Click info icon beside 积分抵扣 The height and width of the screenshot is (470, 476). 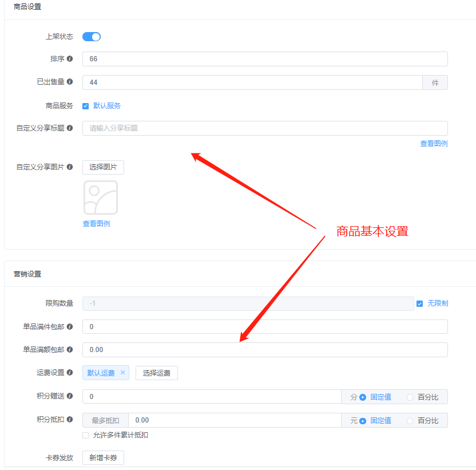point(70,419)
